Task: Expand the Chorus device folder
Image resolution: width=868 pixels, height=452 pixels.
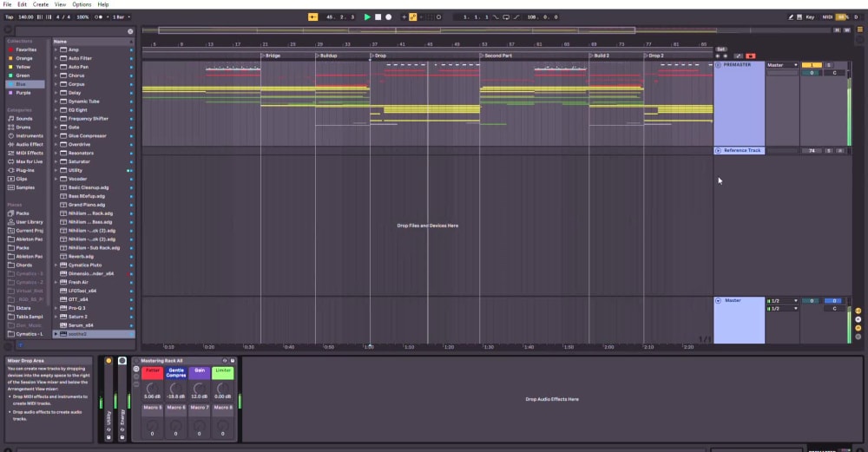Action: (x=56, y=75)
